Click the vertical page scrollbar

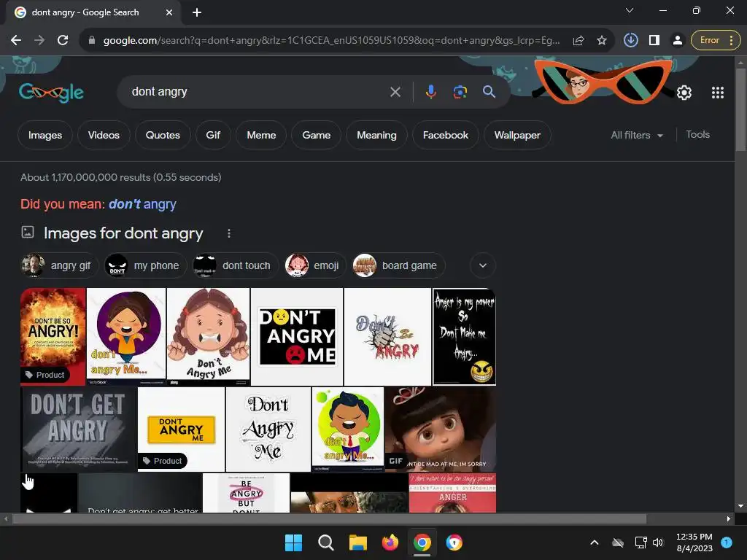(740, 109)
